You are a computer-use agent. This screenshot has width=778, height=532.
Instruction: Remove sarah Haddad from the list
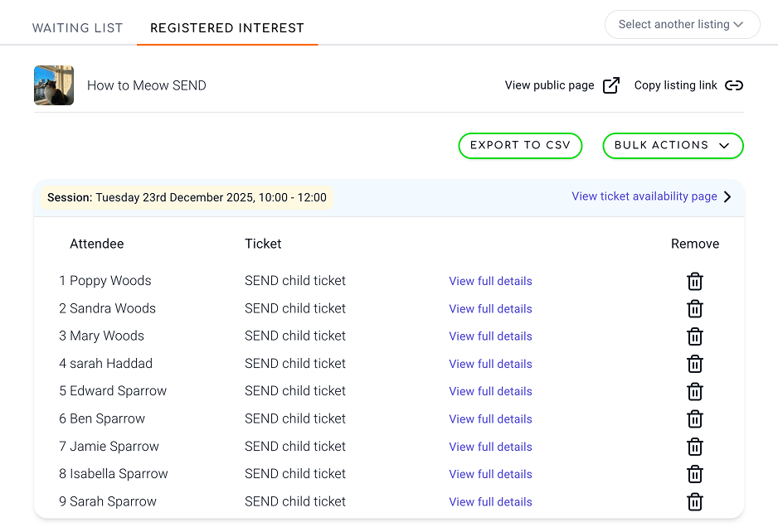695,364
